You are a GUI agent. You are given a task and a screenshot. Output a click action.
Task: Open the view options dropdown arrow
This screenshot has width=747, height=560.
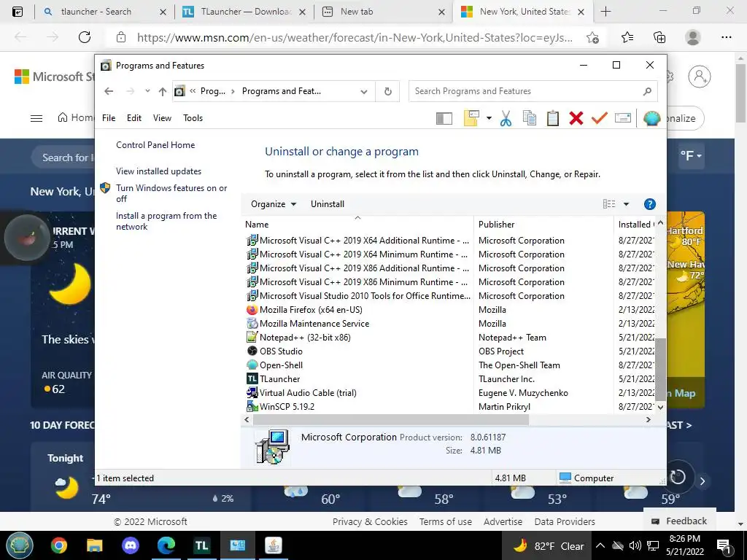[x=626, y=204]
